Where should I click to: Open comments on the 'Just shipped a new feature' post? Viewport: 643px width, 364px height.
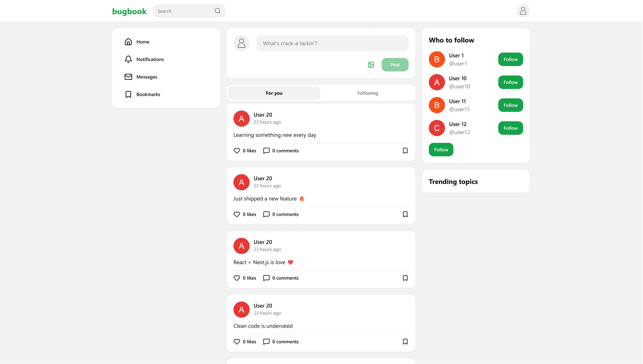coord(281,214)
